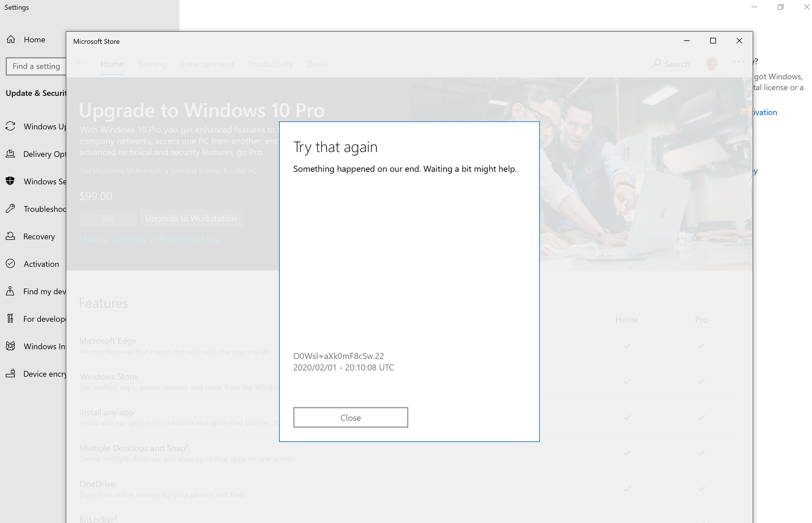The height and width of the screenshot is (523, 812).
Task: Switch to the Entertainment tab in Store
Action: [x=207, y=64]
